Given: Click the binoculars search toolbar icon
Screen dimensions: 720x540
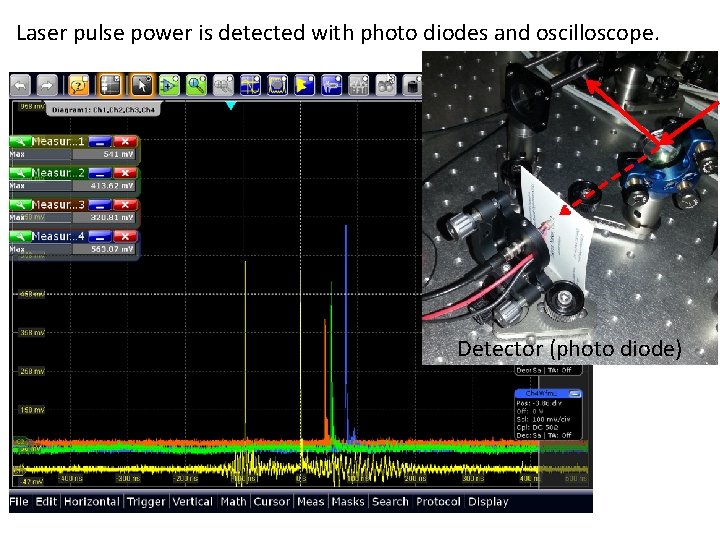Looking at the screenshot, I should (386, 85).
